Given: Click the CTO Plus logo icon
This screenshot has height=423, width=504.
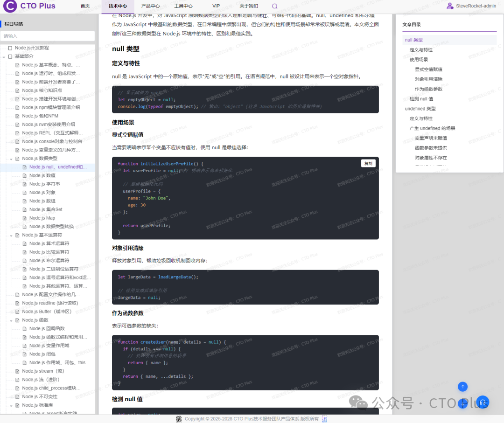Looking at the screenshot, I should (10, 6).
